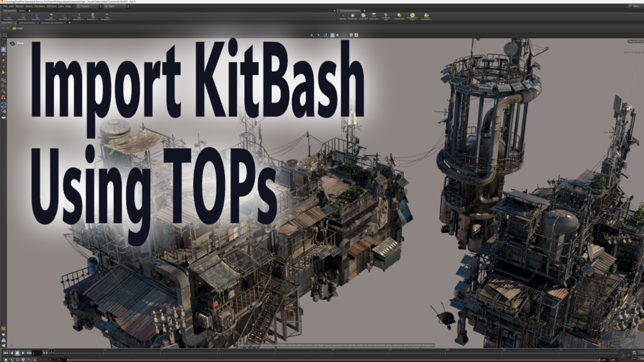The height and width of the screenshot is (362, 644).
Task: Click the Geometry Light shelf tool
Action: pyautogui.click(x=386, y=17)
